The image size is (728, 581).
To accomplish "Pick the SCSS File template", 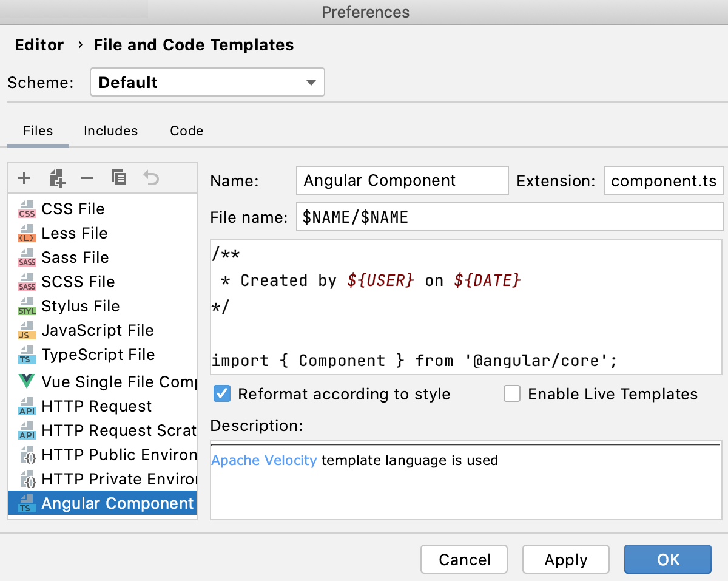I will [103, 282].
